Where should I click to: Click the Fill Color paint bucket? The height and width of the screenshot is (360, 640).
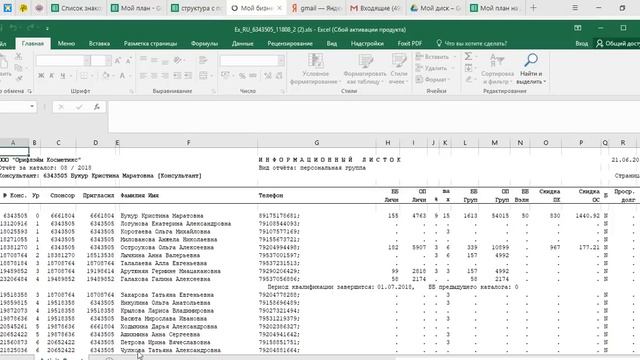(106, 76)
